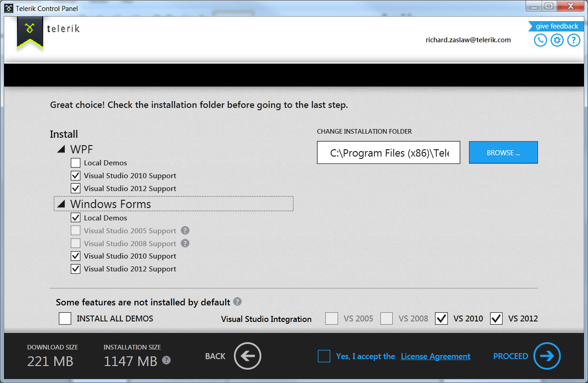Click help icon next to Visual Studio 2008 Support
The image size is (588, 383).
(185, 243)
